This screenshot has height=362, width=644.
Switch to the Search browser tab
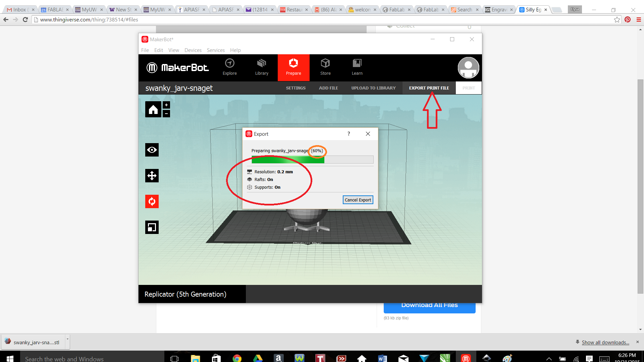click(465, 10)
